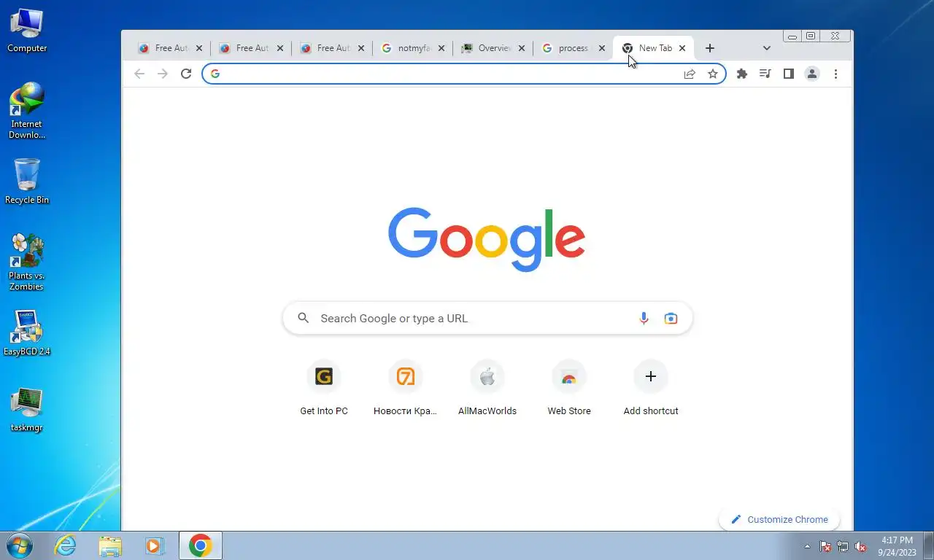Close the process tab

point(602,48)
